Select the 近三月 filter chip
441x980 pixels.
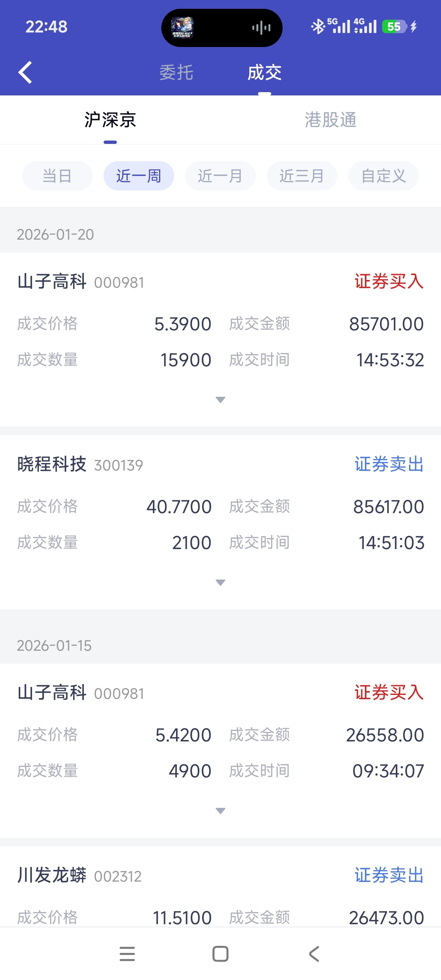(302, 176)
